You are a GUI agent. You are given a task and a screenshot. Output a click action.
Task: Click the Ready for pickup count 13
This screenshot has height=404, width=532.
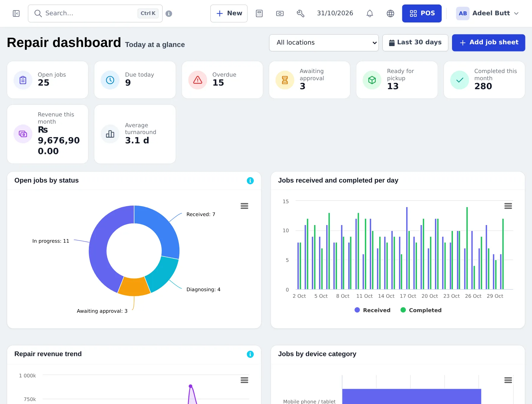point(393,86)
